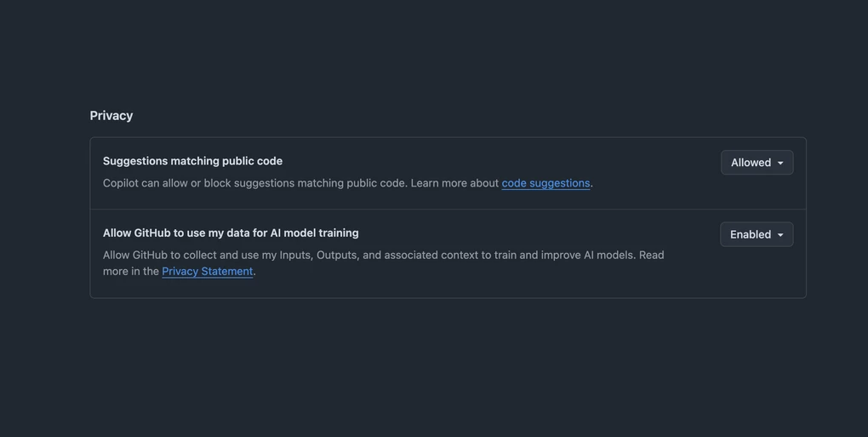Open the Allowed dropdown for public code suggestions

coord(757,163)
